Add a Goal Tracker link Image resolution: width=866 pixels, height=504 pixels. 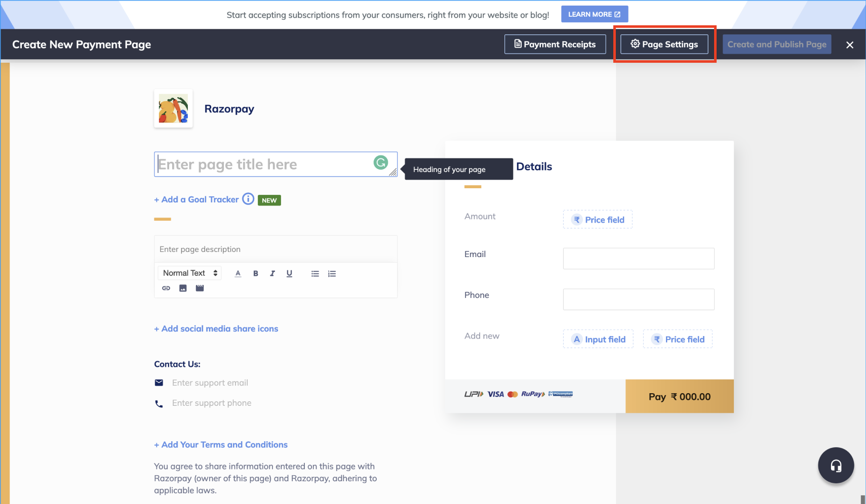pyautogui.click(x=196, y=199)
